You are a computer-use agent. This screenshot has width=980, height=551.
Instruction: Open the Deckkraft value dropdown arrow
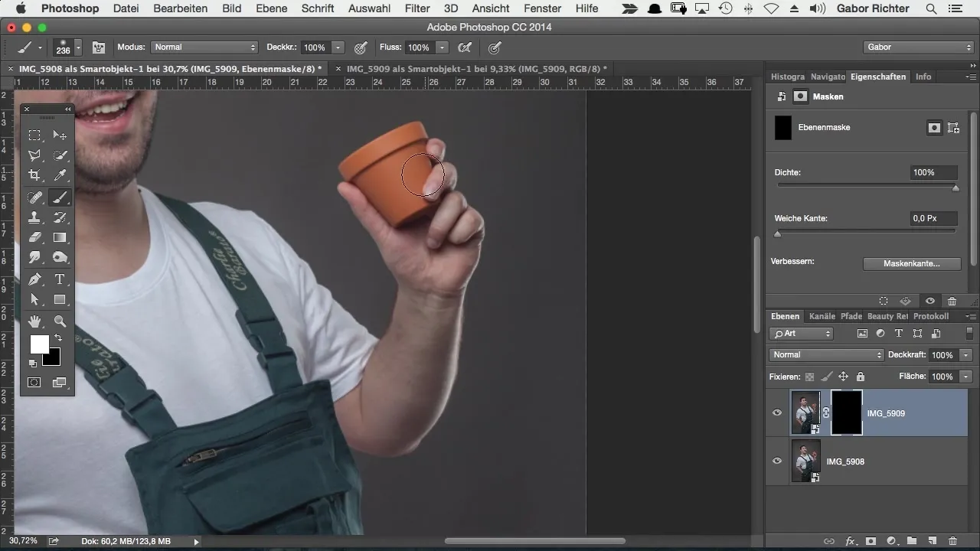coord(966,355)
